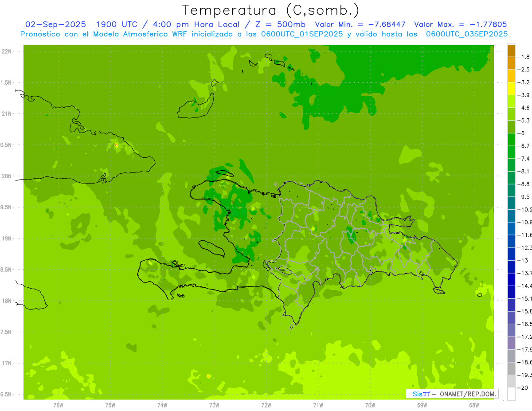The width and height of the screenshot is (532, 411).
Task: Click the 70W longitude label
Action: point(370,405)
